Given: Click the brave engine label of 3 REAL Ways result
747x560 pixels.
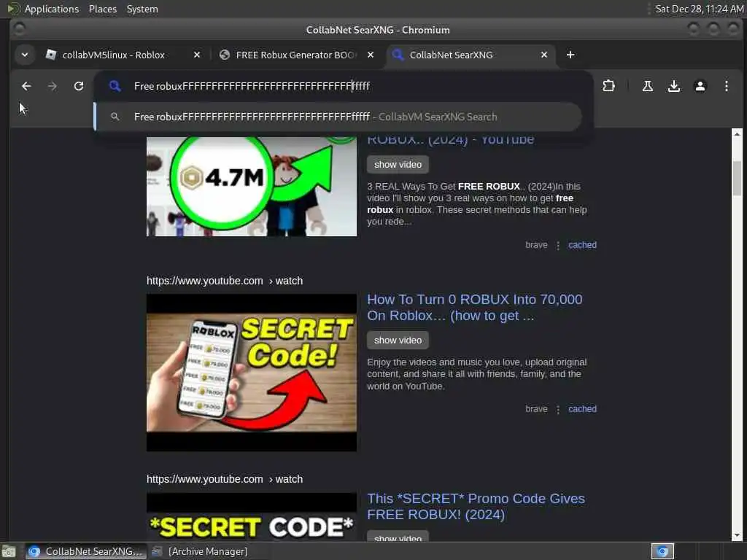Looking at the screenshot, I should click(536, 245).
